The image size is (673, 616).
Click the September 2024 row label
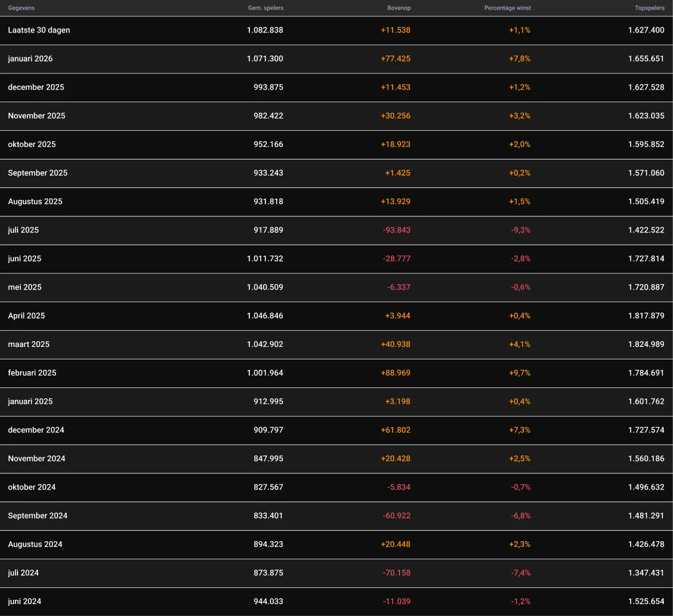(x=37, y=516)
